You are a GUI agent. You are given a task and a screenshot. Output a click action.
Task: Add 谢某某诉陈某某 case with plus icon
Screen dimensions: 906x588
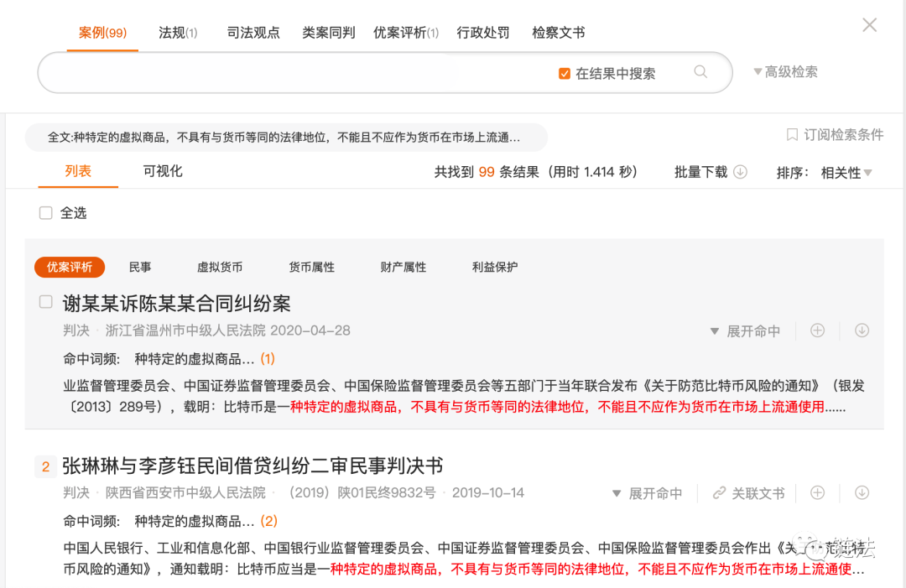click(817, 330)
